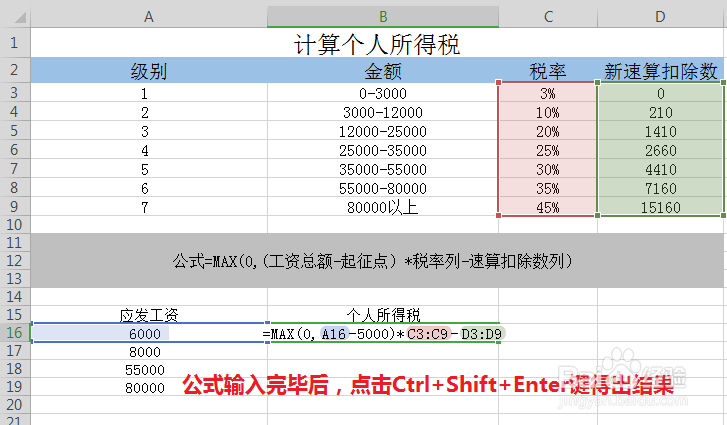The image size is (727, 425).
Task: Select the cell reading 80000以上
Action: point(383,207)
